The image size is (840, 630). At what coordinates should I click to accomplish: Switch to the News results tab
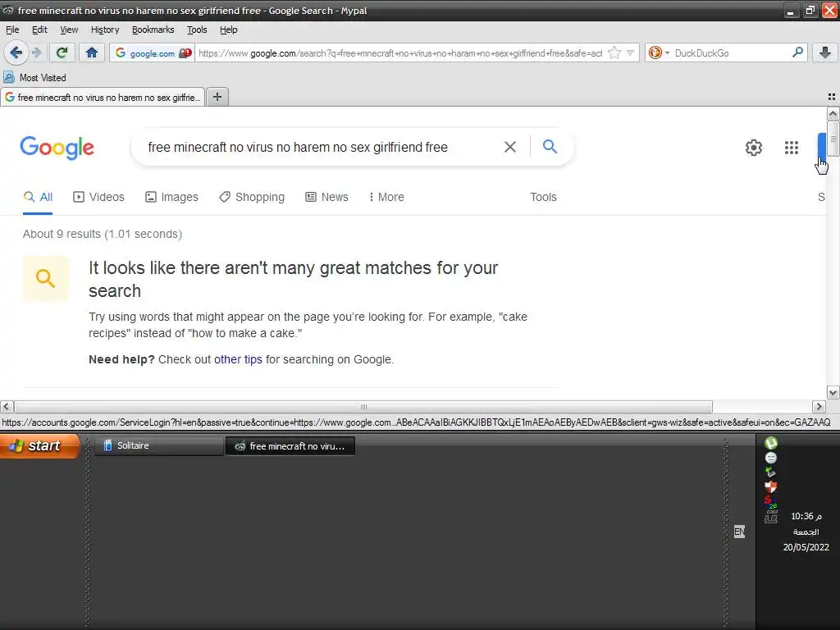coord(326,197)
